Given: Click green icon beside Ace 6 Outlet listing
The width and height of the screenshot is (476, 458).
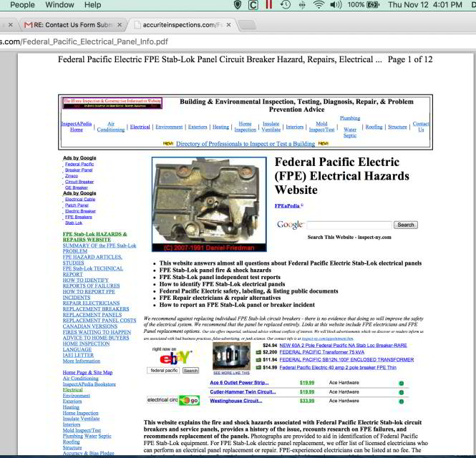Looking at the screenshot, I should click(401, 383).
